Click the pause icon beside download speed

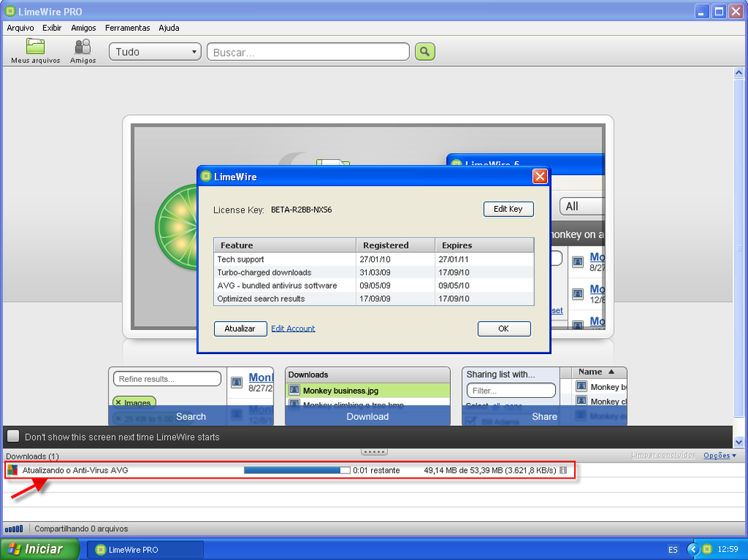[563, 471]
